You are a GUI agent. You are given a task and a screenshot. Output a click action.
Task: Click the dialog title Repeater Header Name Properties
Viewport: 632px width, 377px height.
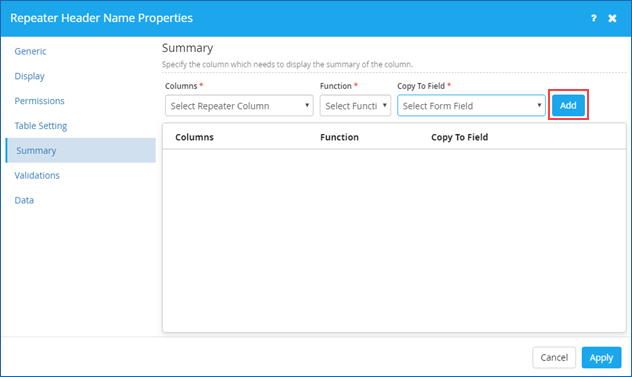102,18
